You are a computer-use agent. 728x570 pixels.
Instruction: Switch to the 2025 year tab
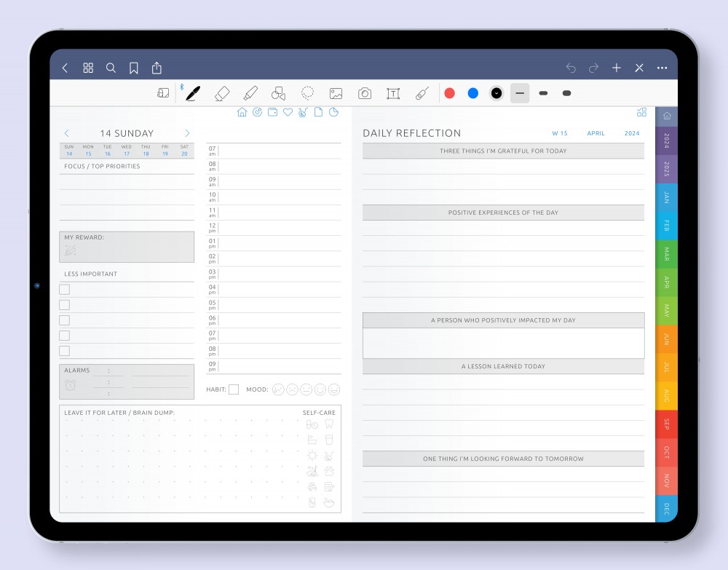point(666,169)
